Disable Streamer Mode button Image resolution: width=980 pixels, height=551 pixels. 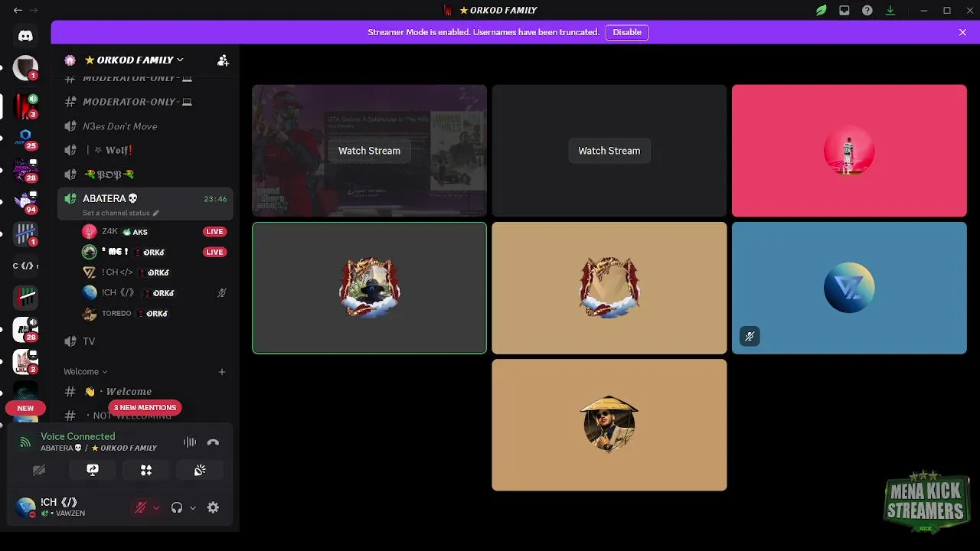[627, 32]
